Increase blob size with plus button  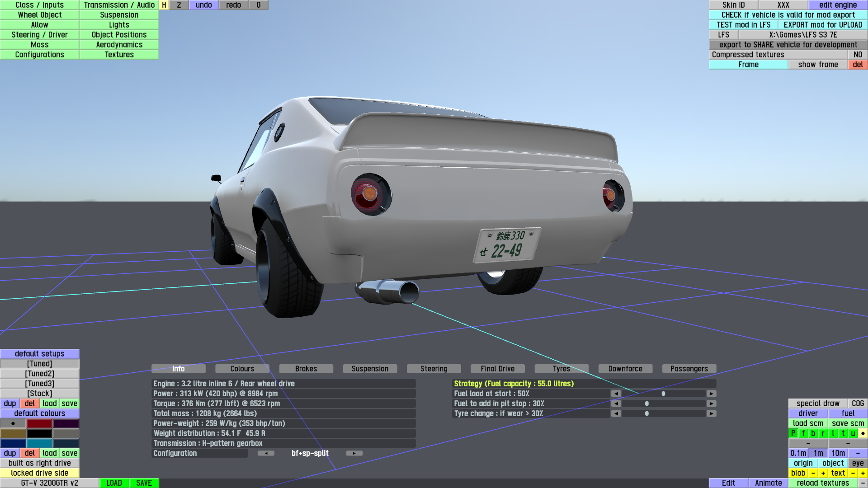tap(823, 473)
